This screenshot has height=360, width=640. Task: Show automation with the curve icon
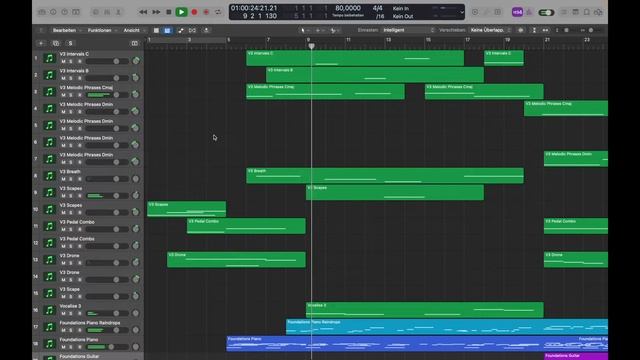180,30
